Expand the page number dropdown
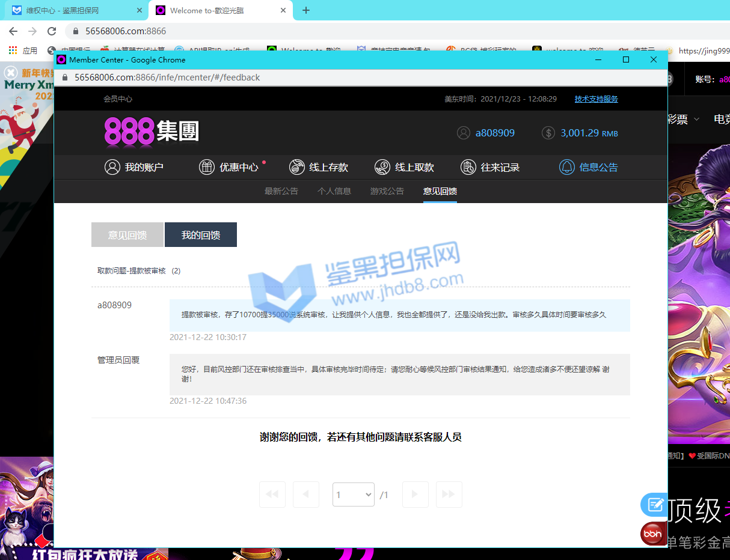The image size is (730, 560). (354, 495)
